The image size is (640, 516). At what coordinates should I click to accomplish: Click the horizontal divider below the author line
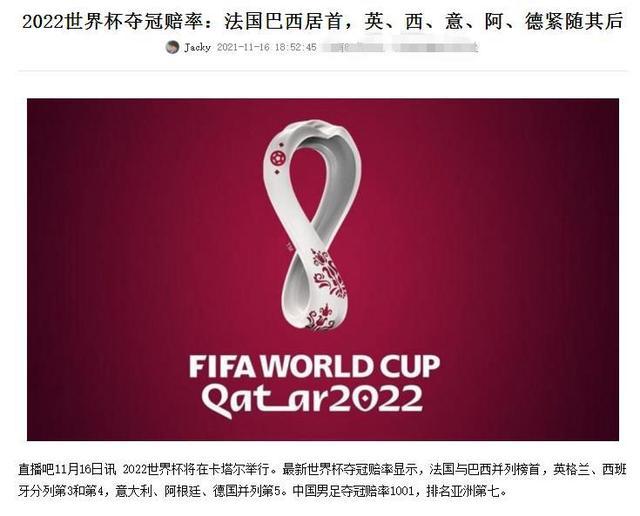coord(322,71)
